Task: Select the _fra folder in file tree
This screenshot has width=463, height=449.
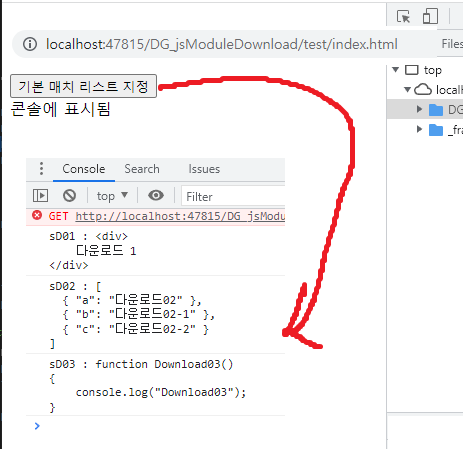Action: click(436, 130)
